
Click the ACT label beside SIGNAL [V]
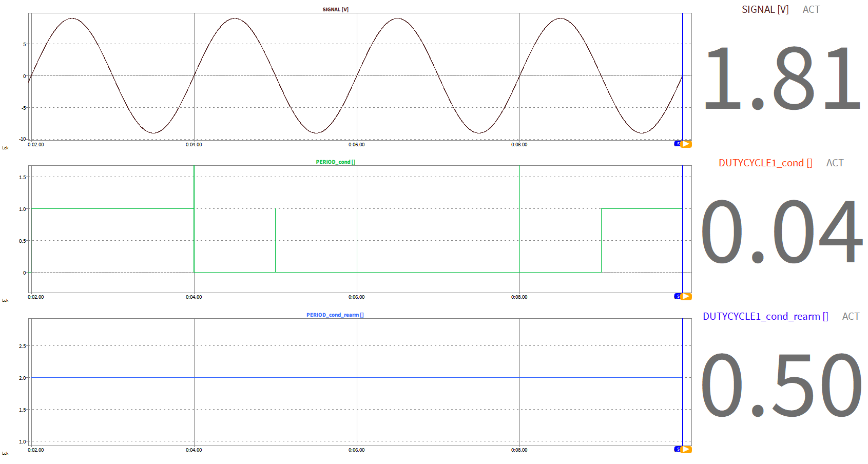(811, 9)
